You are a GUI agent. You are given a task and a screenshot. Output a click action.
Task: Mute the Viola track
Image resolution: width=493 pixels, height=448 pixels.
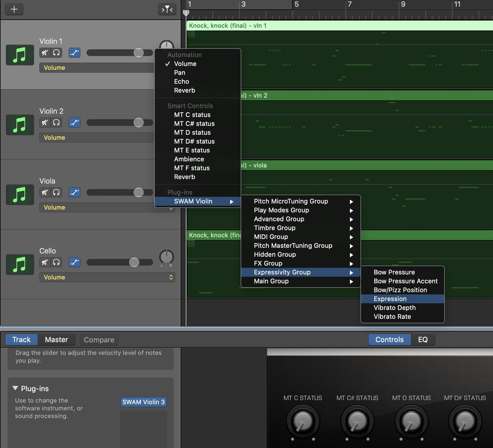click(x=45, y=192)
